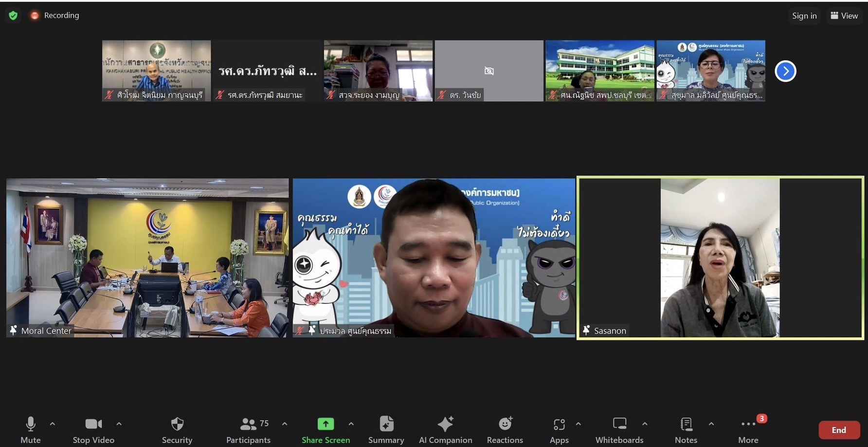The height and width of the screenshot is (447, 868).
Task: Select the ศิวโรฒ จิตนิยม กาญจนบุรี participant thumbnail
Action: pos(156,71)
